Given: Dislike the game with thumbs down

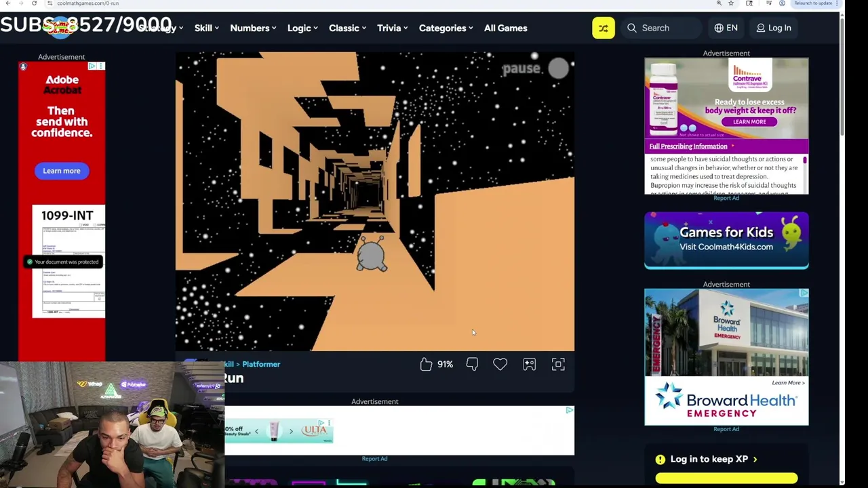Looking at the screenshot, I should pos(472,365).
